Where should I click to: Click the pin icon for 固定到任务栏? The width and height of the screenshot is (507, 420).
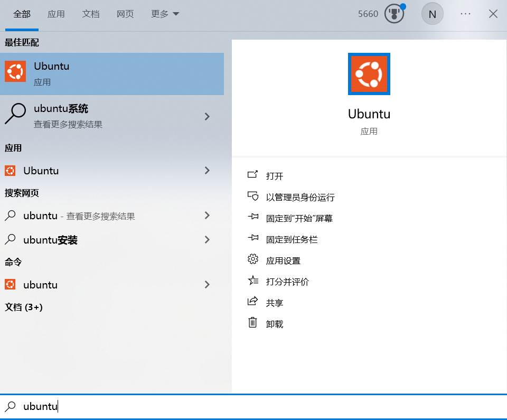[x=253, y=238]
